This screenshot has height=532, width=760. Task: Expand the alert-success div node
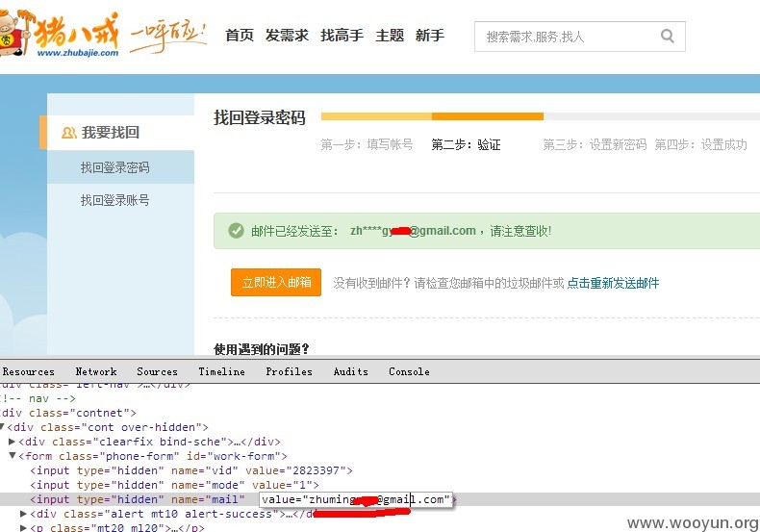[23, 514]
